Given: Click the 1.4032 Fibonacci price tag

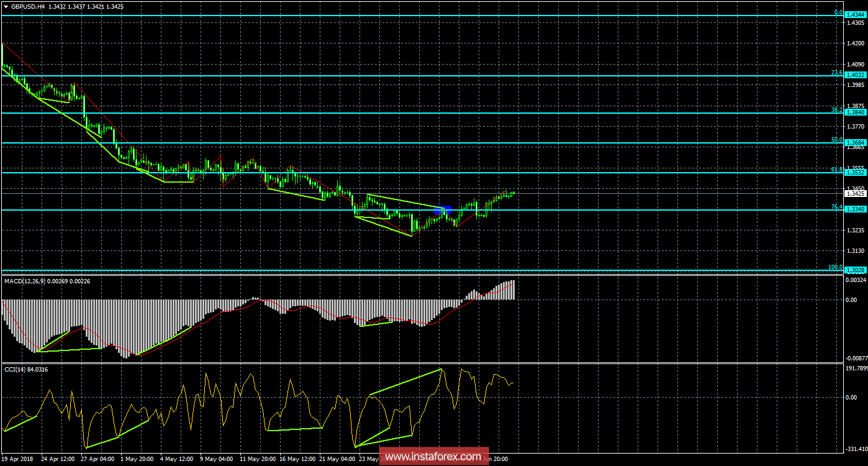Looking at the screenshot, I should 855,75.
